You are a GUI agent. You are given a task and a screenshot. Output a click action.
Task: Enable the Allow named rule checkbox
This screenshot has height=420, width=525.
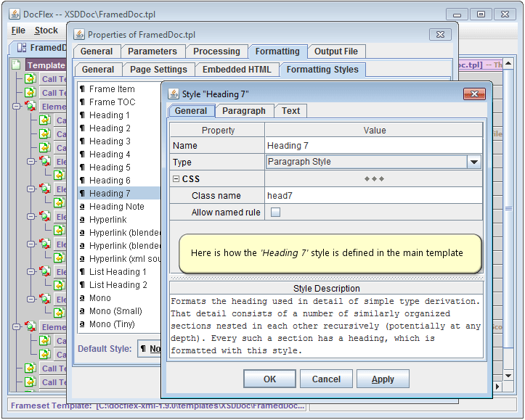[x=275, y=213]
